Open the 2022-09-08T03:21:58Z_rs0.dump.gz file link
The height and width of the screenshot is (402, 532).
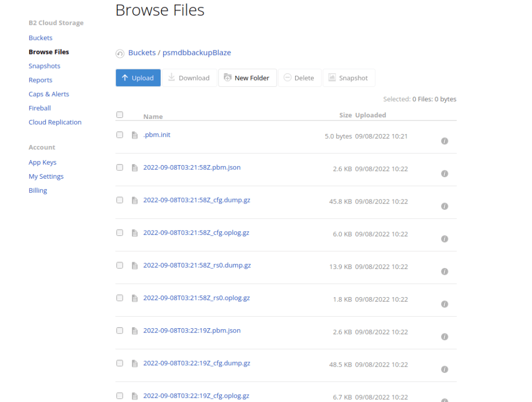click(x=197, y=265)
